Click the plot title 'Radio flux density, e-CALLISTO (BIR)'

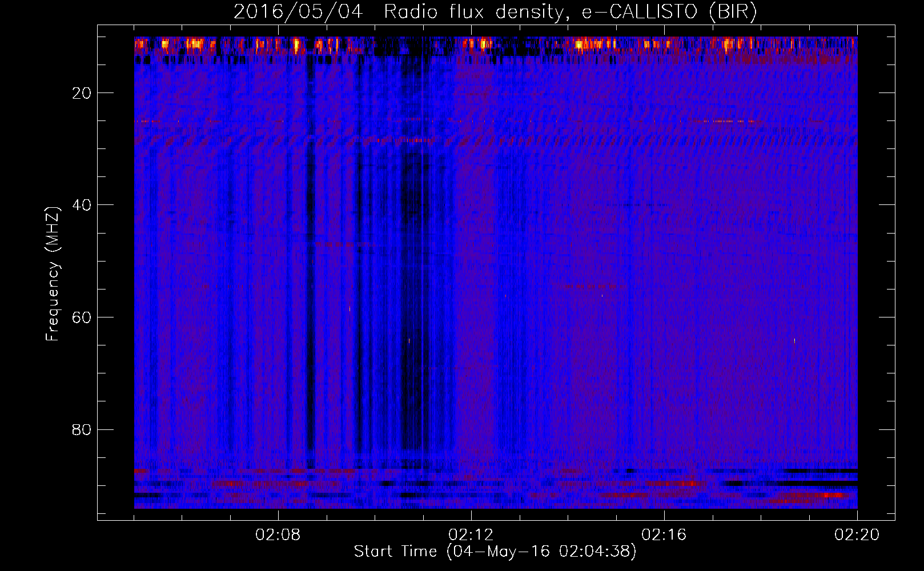[570, 11]
